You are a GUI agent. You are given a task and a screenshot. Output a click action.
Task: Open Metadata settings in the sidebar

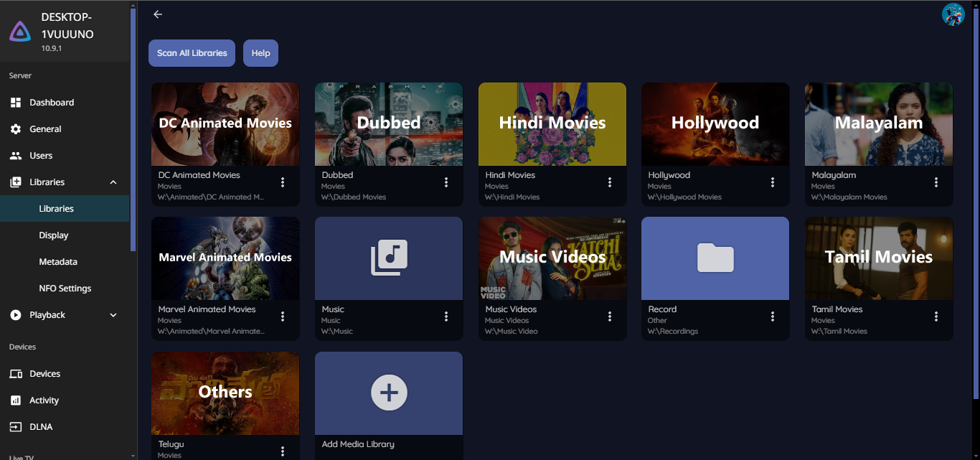click(58, 262)
